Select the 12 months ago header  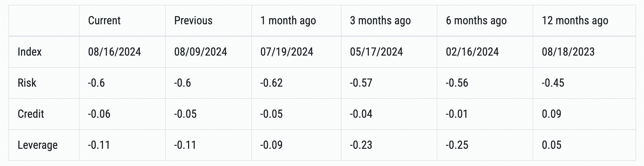point(575,21)
